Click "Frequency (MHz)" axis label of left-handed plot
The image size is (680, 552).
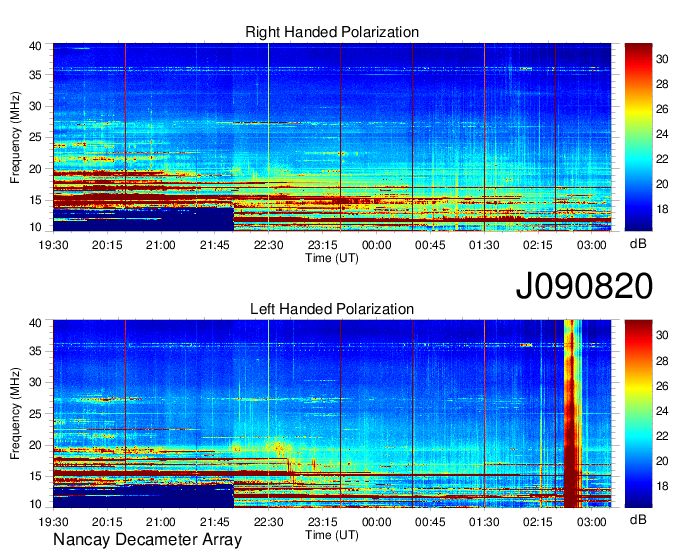click(15, 414)
